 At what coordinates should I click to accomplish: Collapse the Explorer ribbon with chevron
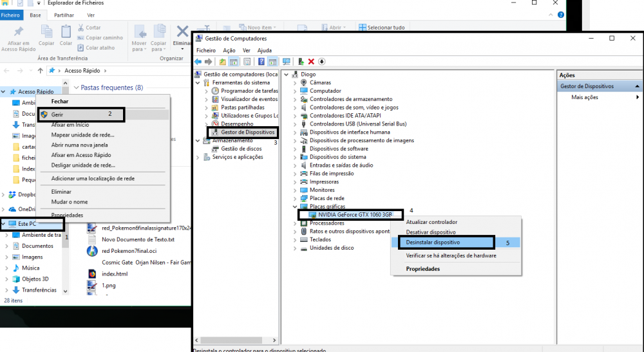[x=551, y=15]
